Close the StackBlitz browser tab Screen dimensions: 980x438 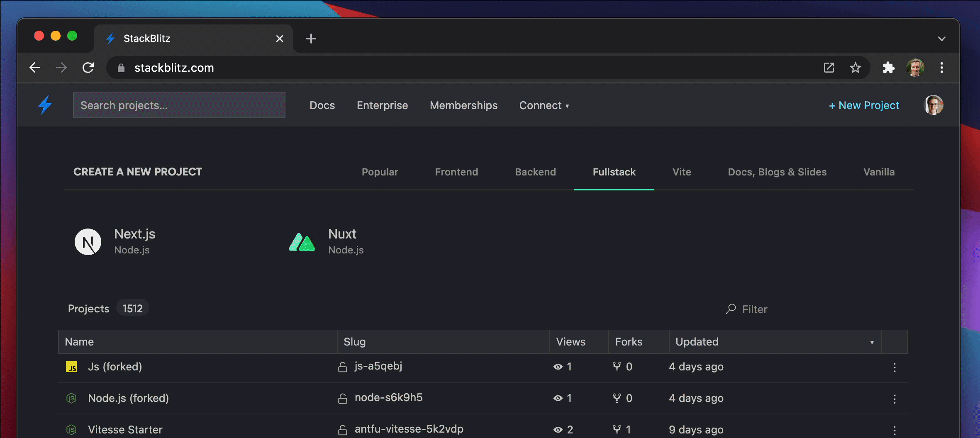280,39
